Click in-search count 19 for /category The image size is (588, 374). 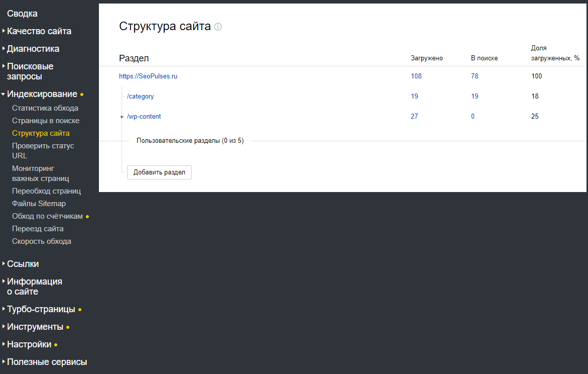coord(475,96)
